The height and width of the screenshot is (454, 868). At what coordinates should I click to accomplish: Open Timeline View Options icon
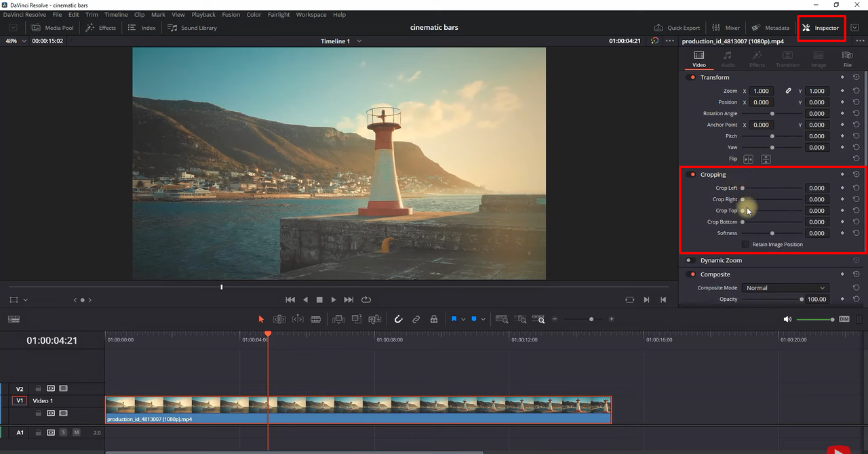(14, 319)
